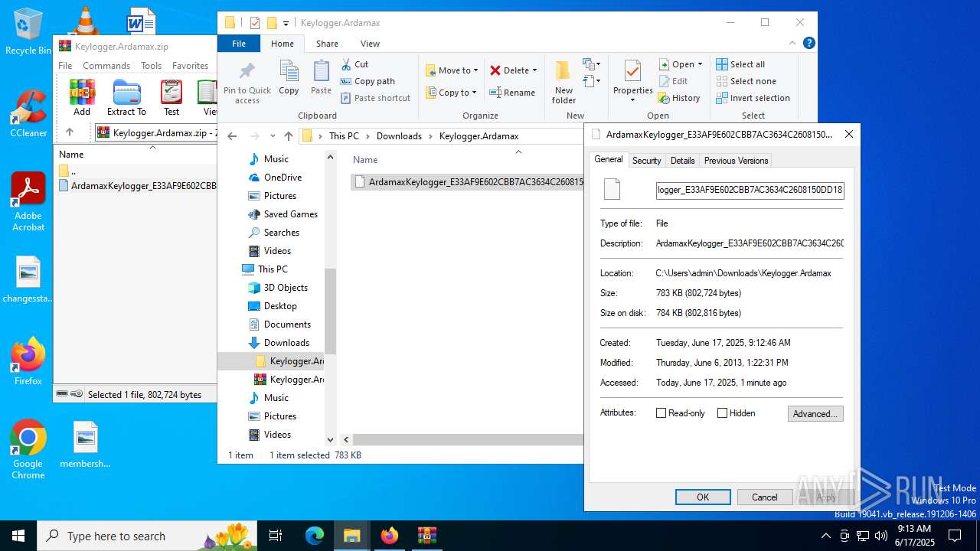Click Select all in ribbon
980x551 pixels.
(740, 64)
